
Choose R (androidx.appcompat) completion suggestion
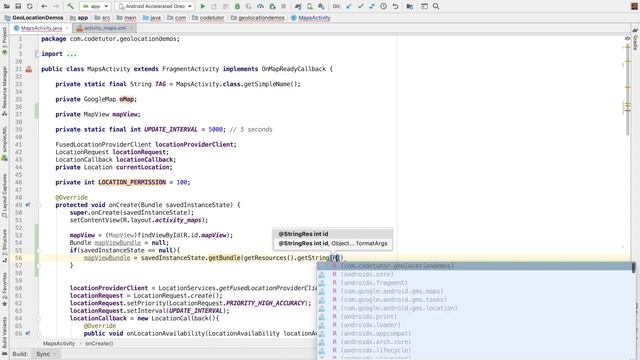[x=475, y=333]
